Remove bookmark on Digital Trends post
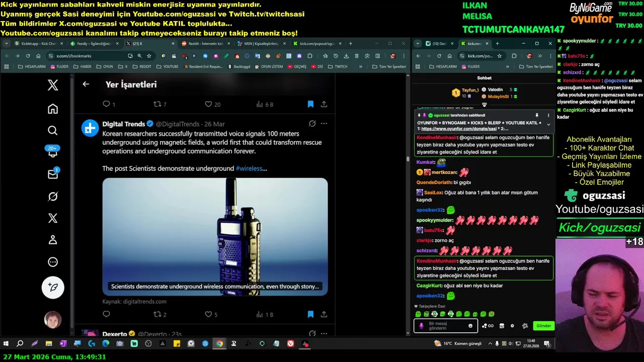Image resolution: width=644 pixels, height=362 pixels. (310, 314)
